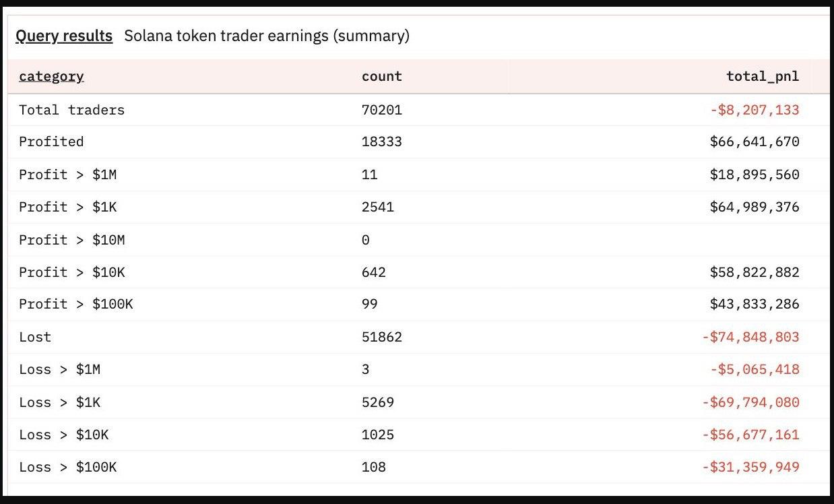Sort by the category column header
This screenshot has width=834, height=504.
click(x=51, y=76)
